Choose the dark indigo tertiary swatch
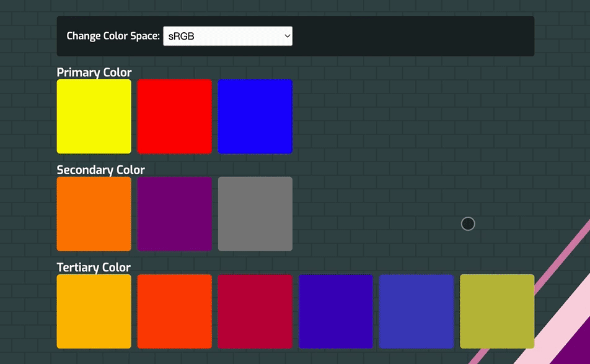The height and width of the screenshot is (364, 590). coord(336,311)
